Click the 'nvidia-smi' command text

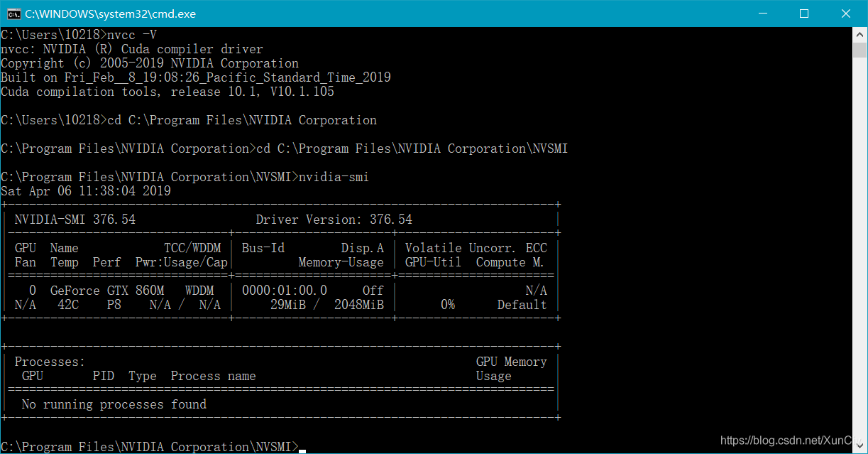pyautogui.click(x=334, y=177)
